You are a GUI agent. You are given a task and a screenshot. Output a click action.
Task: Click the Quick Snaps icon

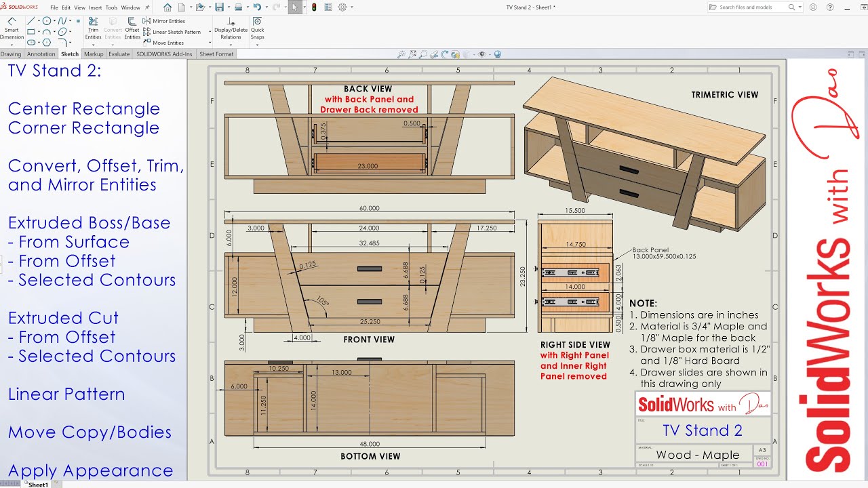257,28
